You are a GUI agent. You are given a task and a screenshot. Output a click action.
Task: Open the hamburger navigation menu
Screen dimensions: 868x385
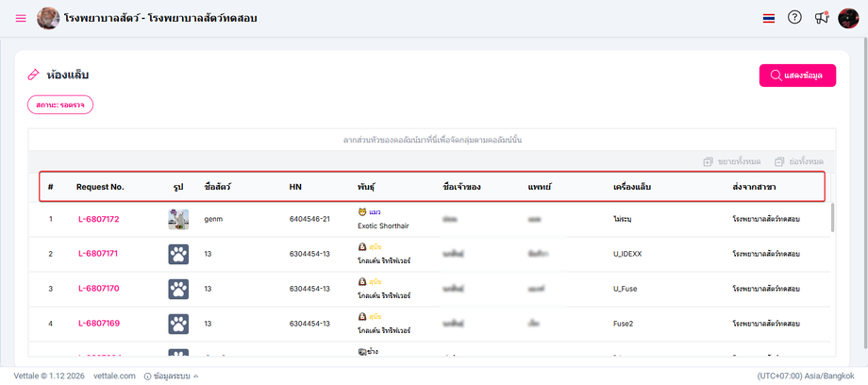pyautogui.click(x=21, y=18)
